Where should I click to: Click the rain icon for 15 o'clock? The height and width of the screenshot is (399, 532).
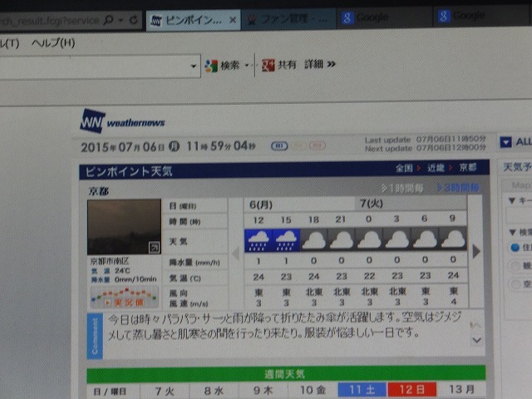pyautogui.click(x=286, y=240)
